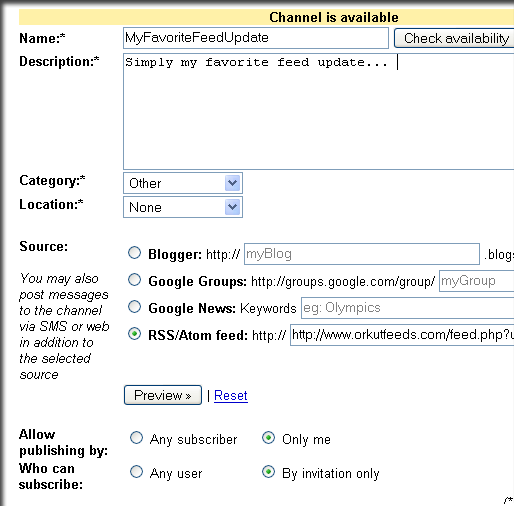Choose Any user for subscription
Image resolution: width=514 pixels, height=506 pixels.
point(136,472)
